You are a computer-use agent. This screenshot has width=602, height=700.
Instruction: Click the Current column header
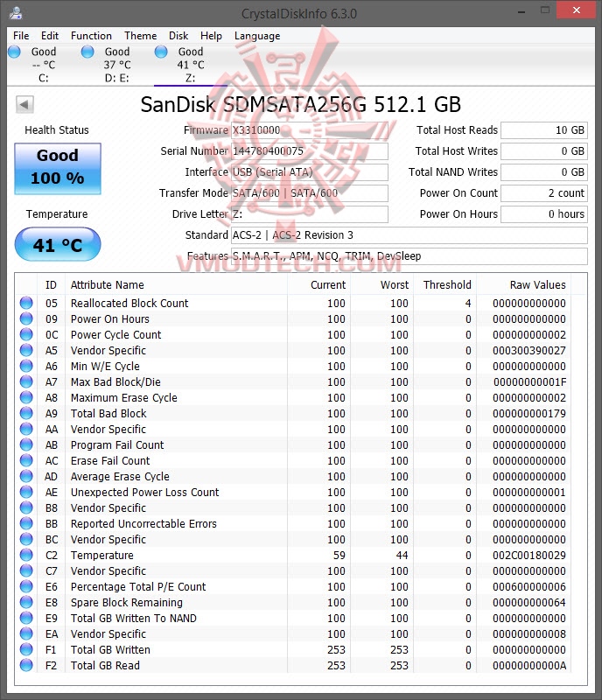tap(318, 285)
